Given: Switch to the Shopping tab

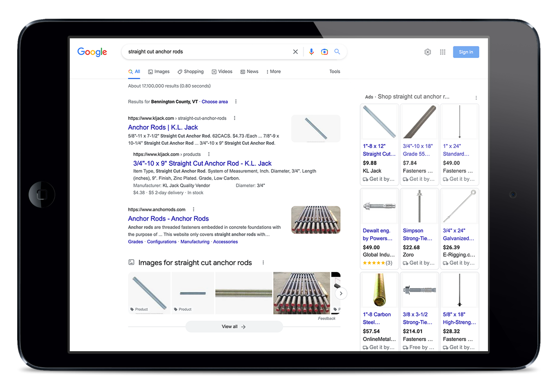Looking at the screenshot, I should click(x=191, y=71).
